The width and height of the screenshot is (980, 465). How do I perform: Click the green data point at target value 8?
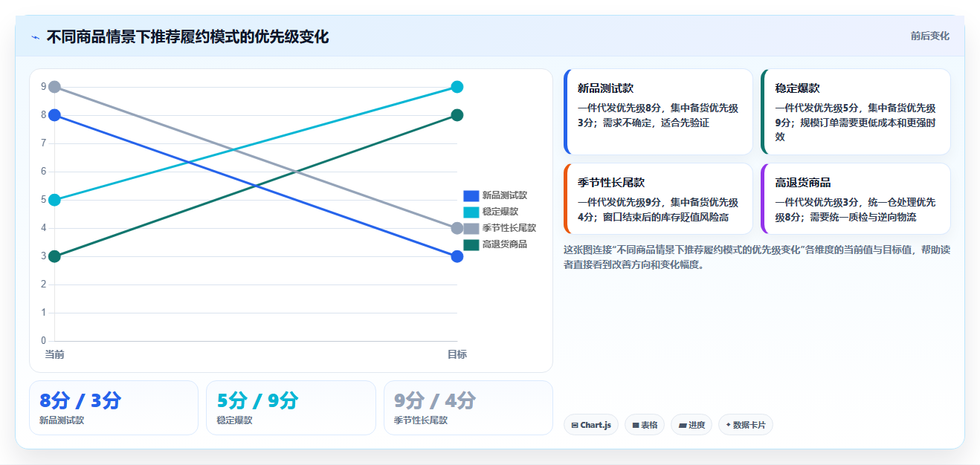pos(457,115)
